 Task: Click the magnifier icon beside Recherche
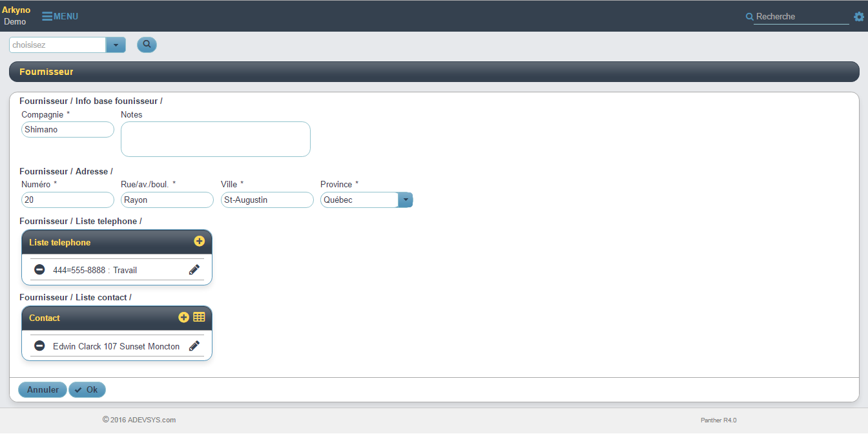coord(749,17)
